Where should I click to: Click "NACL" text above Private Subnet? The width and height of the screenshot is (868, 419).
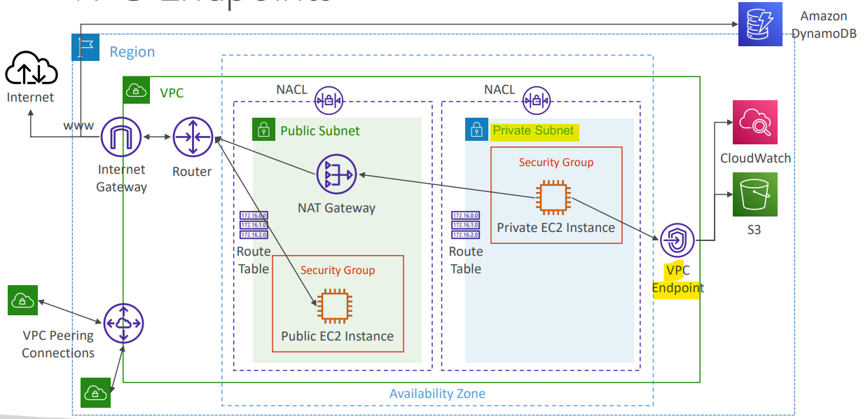point(500,90)
